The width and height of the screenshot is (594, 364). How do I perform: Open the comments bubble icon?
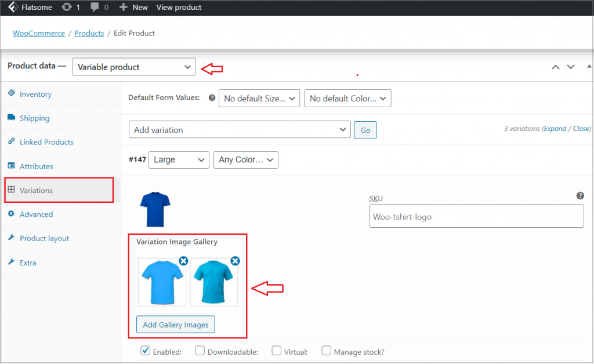click(95, 7)
